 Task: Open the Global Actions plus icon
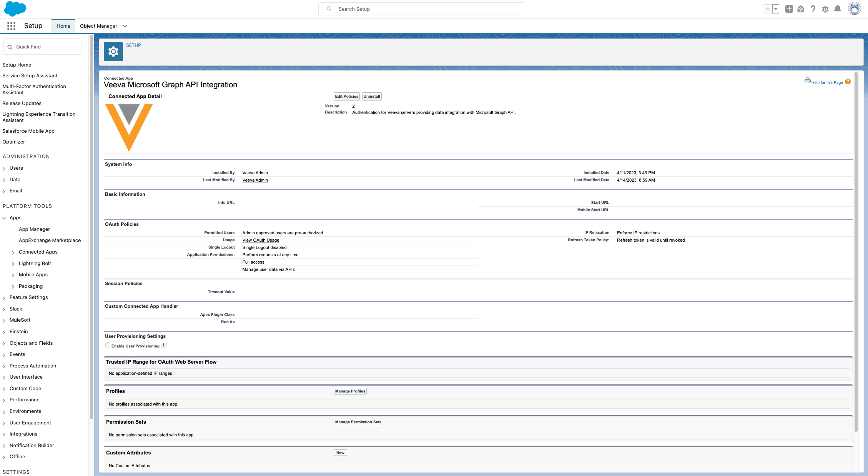point(789,9)
